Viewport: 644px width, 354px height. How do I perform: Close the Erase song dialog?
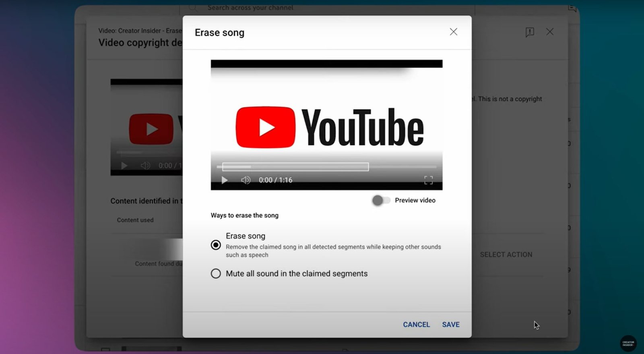click(453, 32)
